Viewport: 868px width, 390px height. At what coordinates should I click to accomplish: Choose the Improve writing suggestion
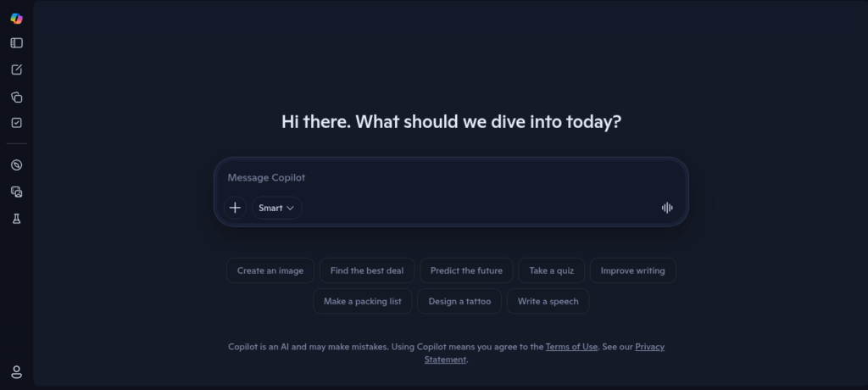pyautogui.click(x=632, y=270)
